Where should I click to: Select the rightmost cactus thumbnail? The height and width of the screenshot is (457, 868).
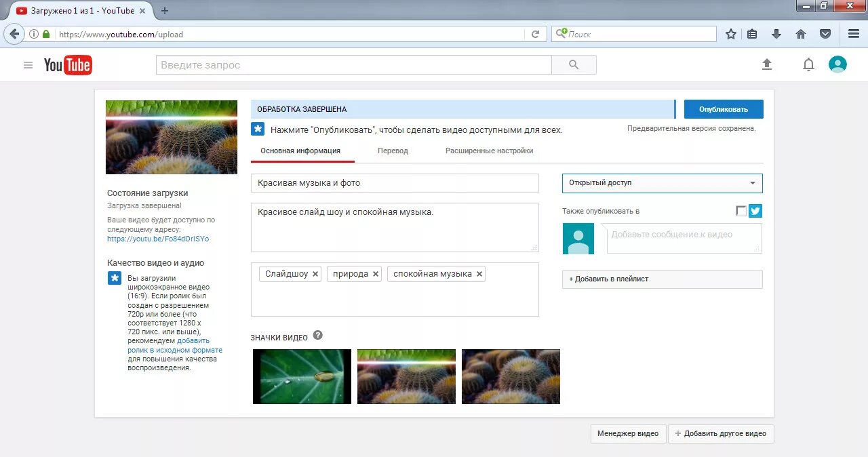(511, 376)
